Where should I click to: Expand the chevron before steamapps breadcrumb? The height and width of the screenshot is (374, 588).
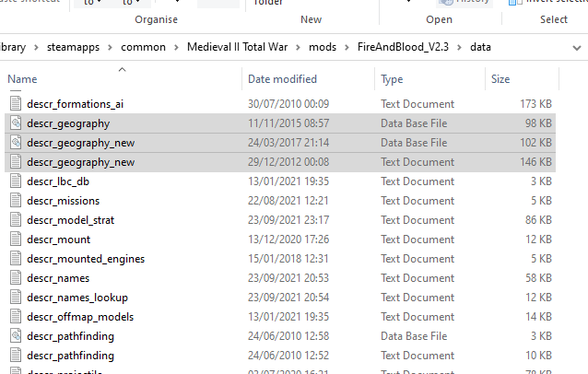click(x=36, y=48)
